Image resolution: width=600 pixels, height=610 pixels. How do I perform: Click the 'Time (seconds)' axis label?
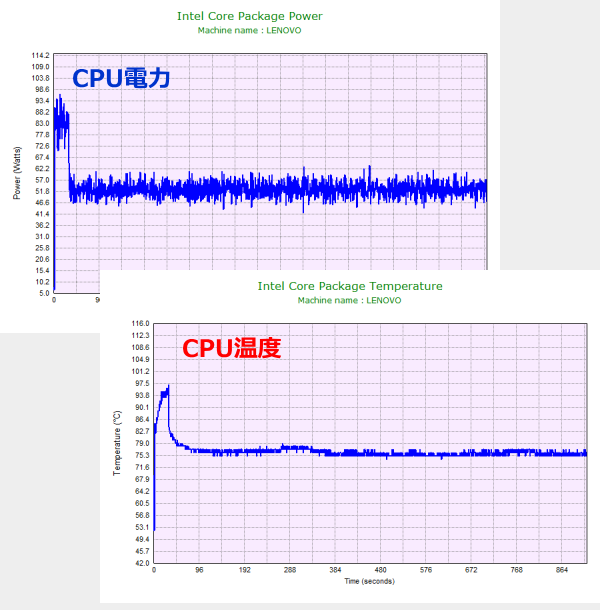(x=369, y=581)
